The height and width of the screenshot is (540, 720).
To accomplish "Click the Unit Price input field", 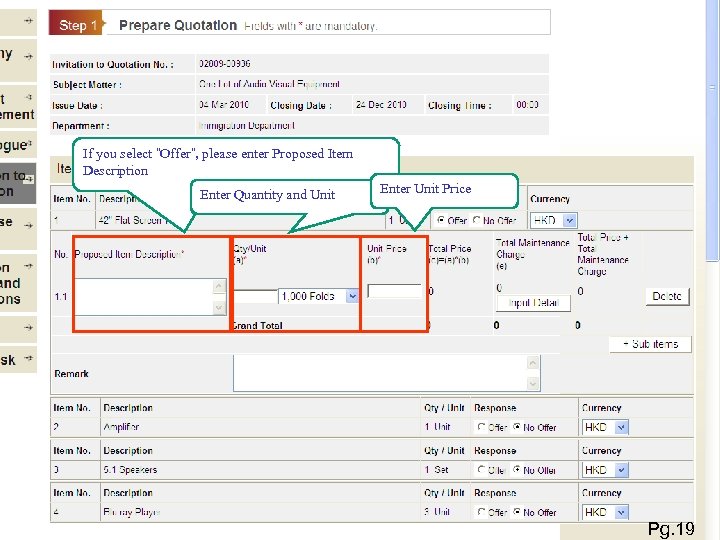I will point(394,291).
